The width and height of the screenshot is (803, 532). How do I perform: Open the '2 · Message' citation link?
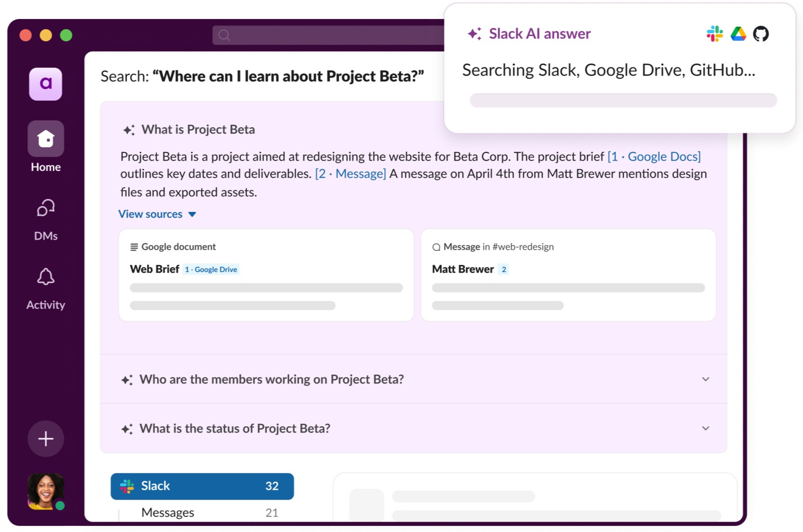pyautogui.click(x=351, y=174)
